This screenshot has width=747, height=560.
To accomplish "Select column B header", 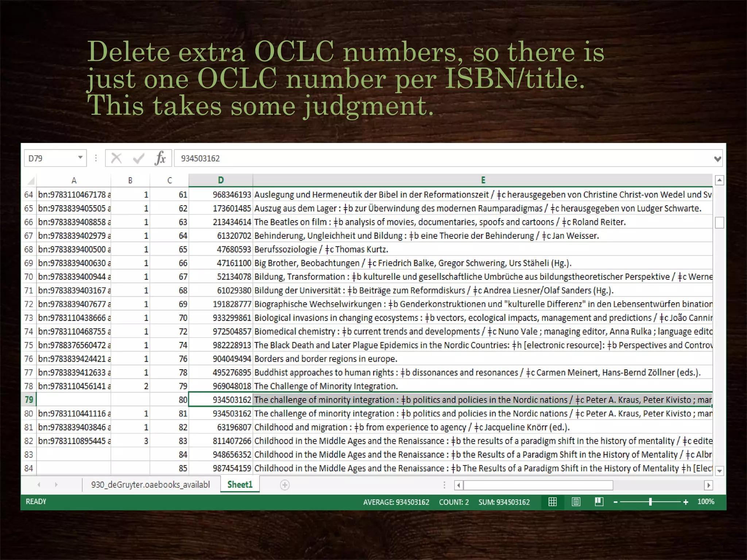I will point(130,180).
